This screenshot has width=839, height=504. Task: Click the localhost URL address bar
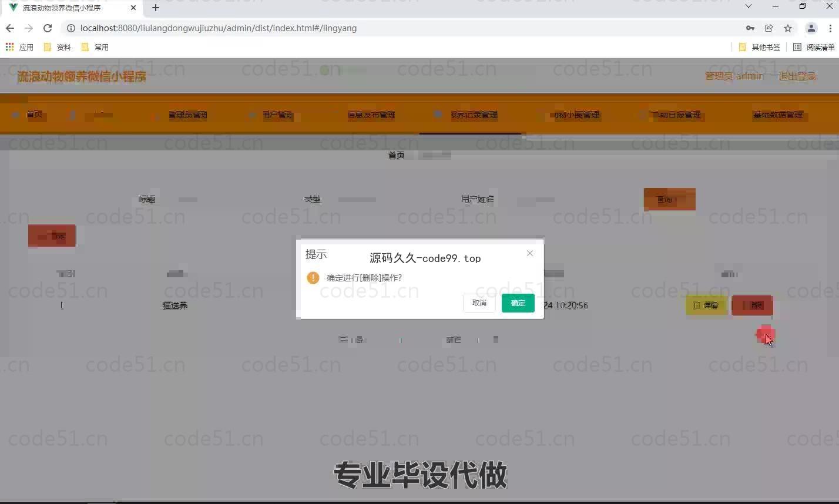click(219, 28)
